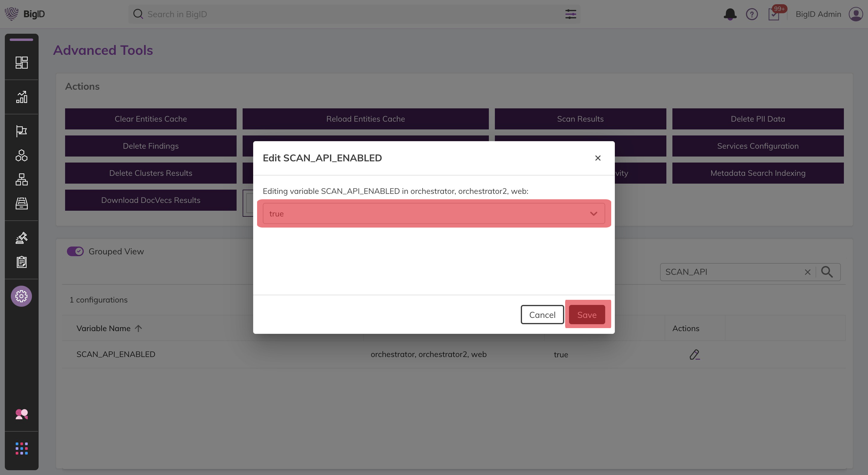Image resolution: width=868 pixels, height=475 pixels.
Task: Open the help question mark icon
Action: pyautogui.click(x=752, y=14)
